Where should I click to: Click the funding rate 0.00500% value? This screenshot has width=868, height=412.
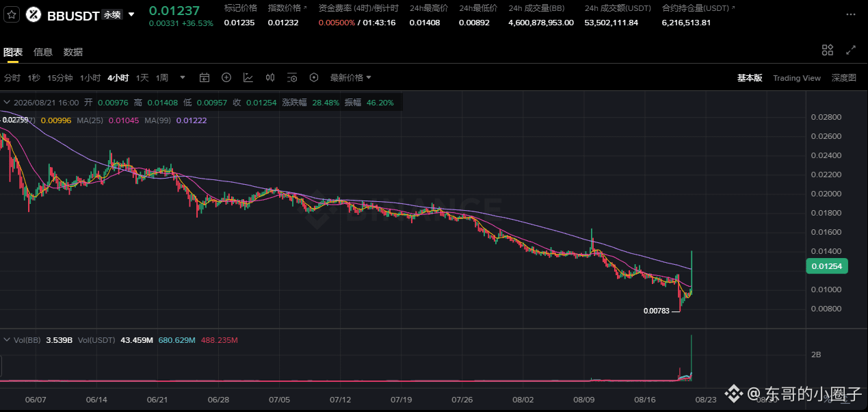coord(337,23)
